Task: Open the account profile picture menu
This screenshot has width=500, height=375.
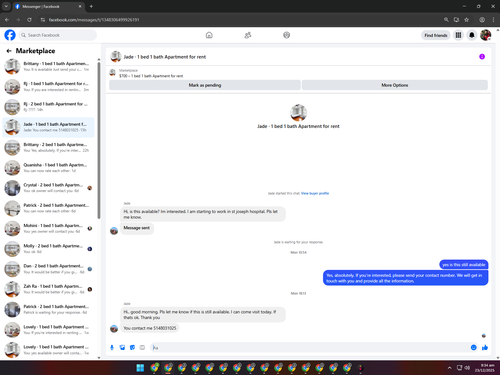Action: pyautogui.click(x=485, y=35)
